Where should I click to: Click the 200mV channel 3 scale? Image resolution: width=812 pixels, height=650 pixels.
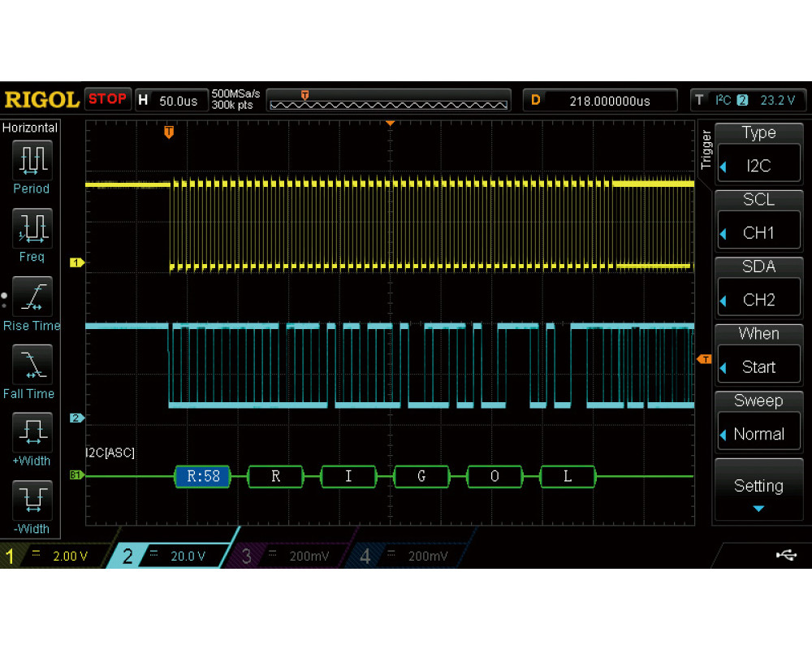[x=309, y=557]
